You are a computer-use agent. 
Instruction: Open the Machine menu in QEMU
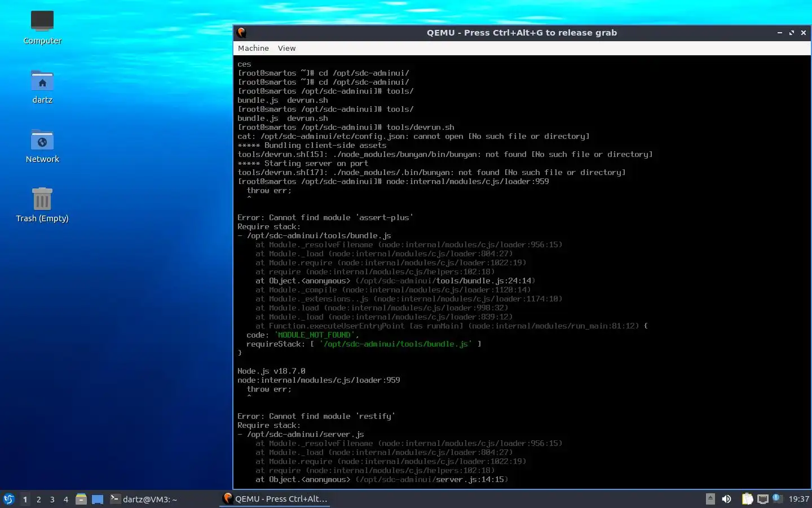pos(253,48)
